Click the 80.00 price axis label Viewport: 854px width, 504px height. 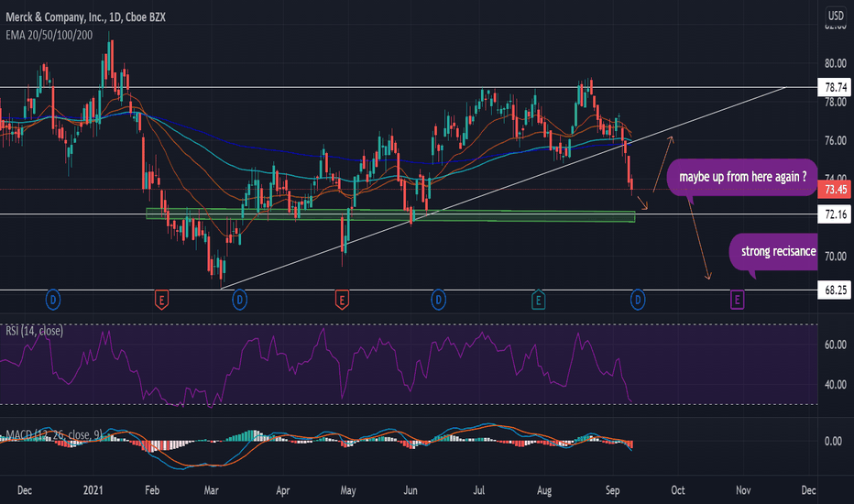coord(836,63)
